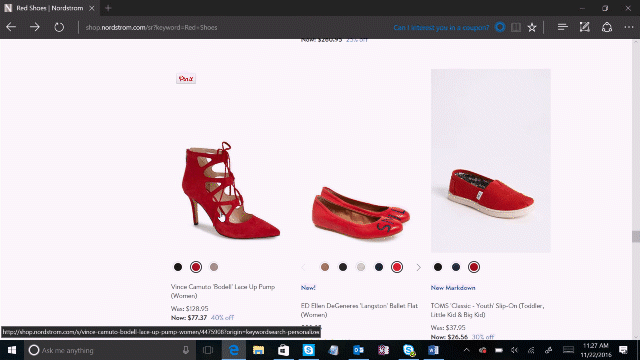
Task: Choose red swatch for TOMS slip-on
Action: coord(474,267)
